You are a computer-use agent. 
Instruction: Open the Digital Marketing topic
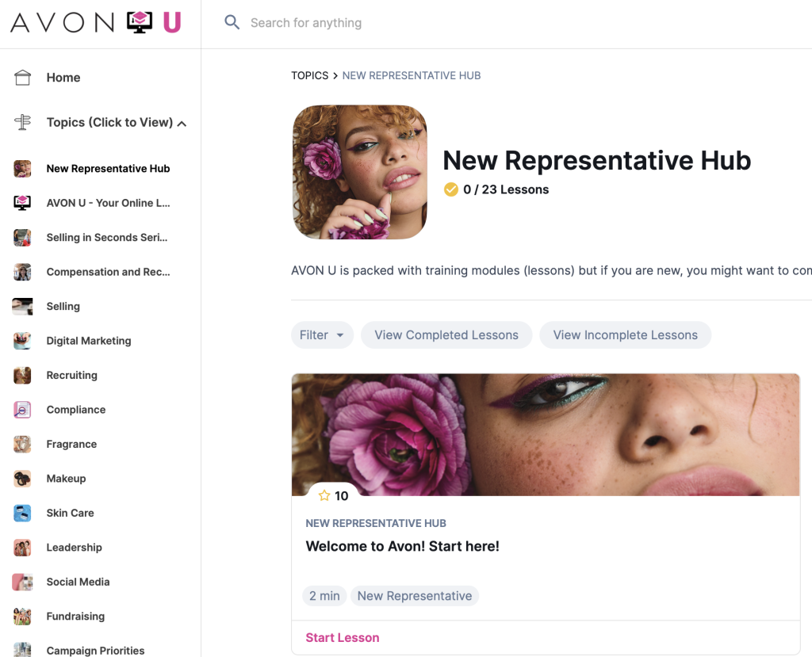click(89, 341)
